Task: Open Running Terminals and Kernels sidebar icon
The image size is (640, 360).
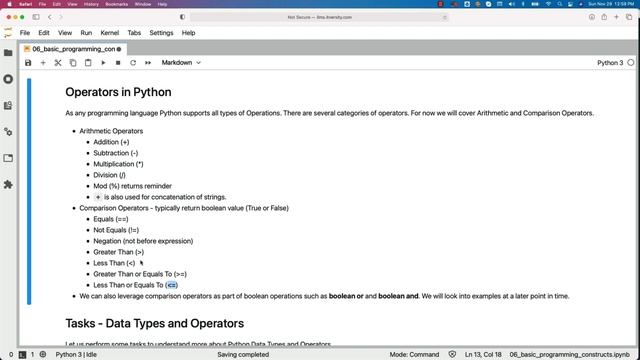Action: tap(8, 79)
